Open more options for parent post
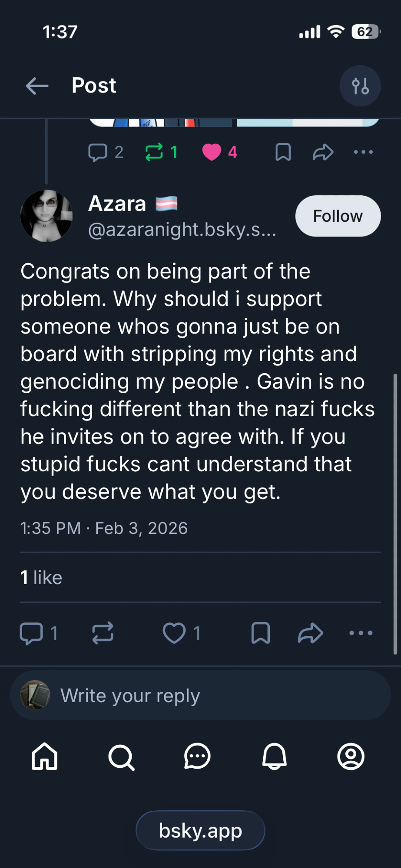 pos(363,152)
